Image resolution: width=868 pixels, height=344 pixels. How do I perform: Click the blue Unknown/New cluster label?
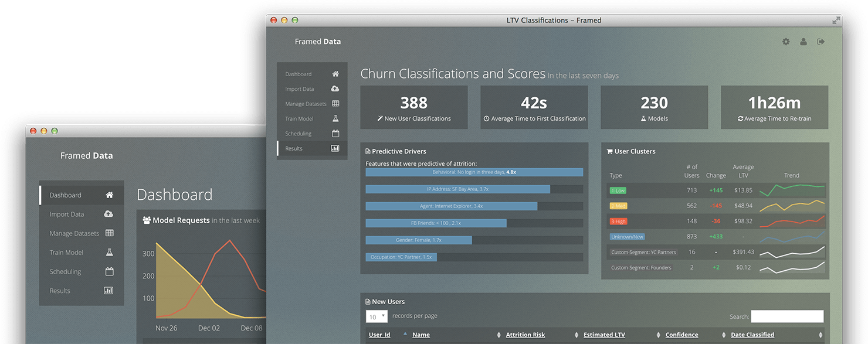coord(628,237)
